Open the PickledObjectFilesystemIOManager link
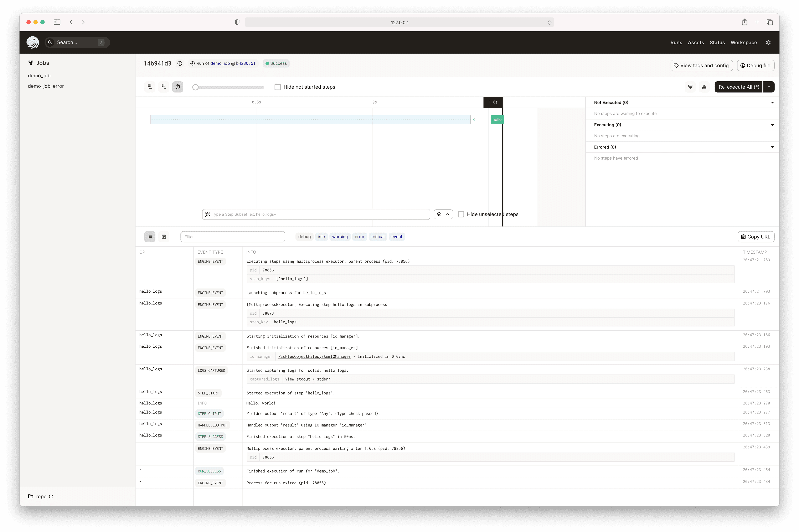799x532 pixels. tap(314, 357)
